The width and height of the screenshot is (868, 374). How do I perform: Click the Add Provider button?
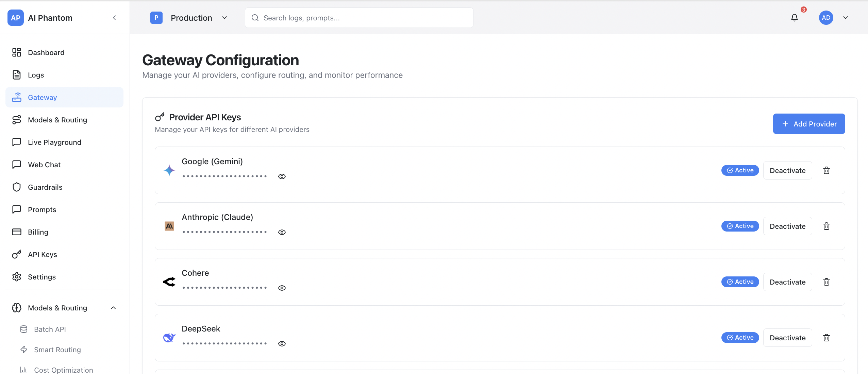click(809, 124)
